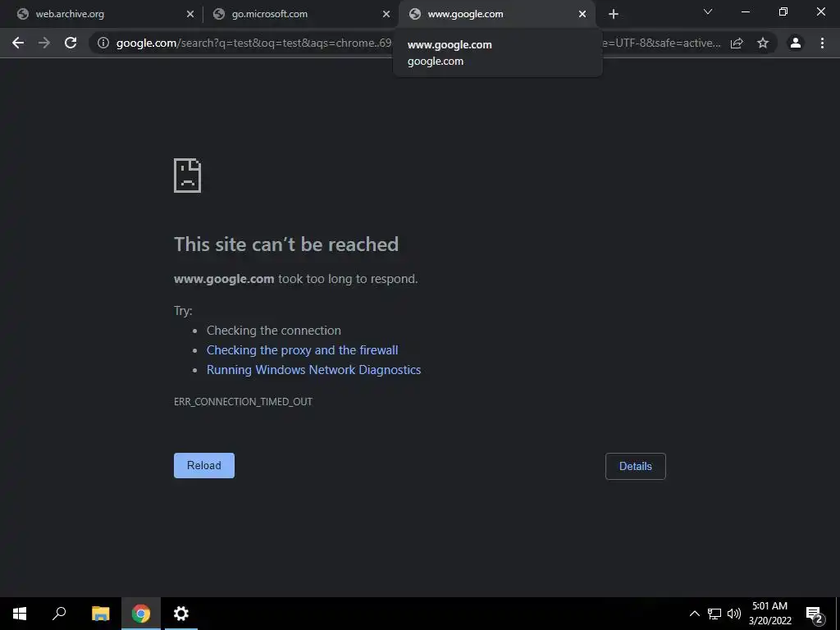Show error Details button
Screen dimensions: 840x630
tap(636, 466)
